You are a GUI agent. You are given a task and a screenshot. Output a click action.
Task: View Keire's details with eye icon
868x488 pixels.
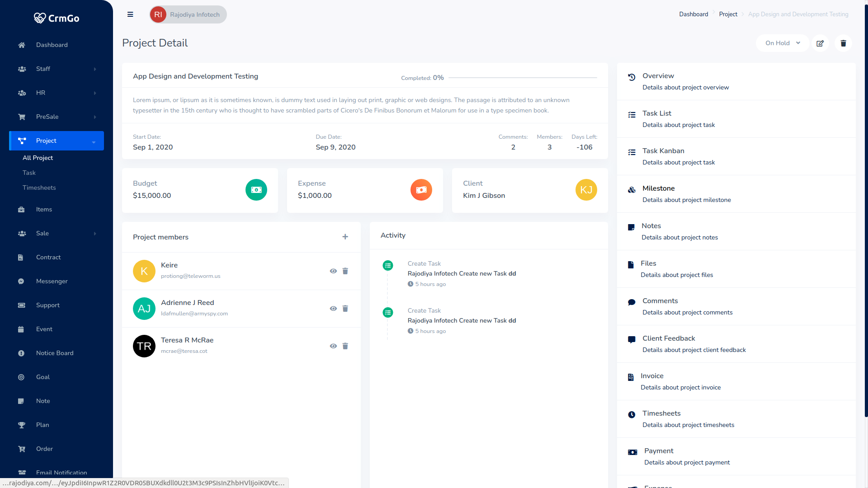(x=333, y=271)
